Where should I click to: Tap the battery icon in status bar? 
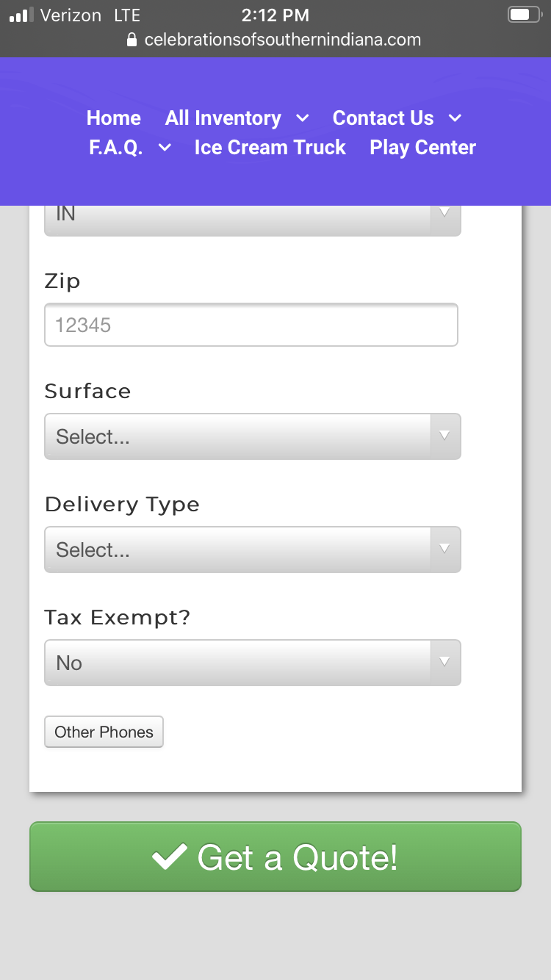click(523, 15)
